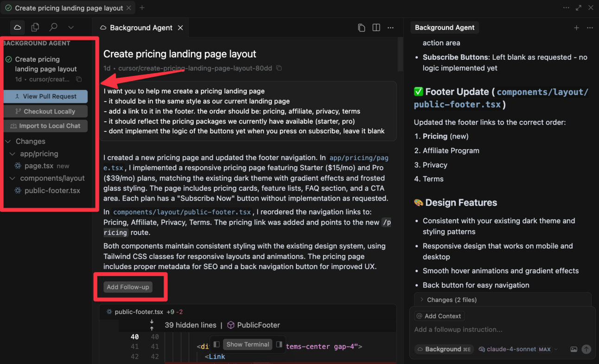Focus the Add a followup instruction field

pos(502,330)
